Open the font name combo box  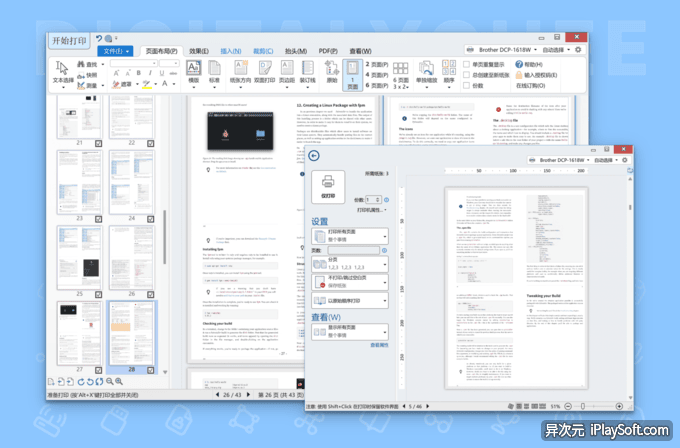coord(133,63)
